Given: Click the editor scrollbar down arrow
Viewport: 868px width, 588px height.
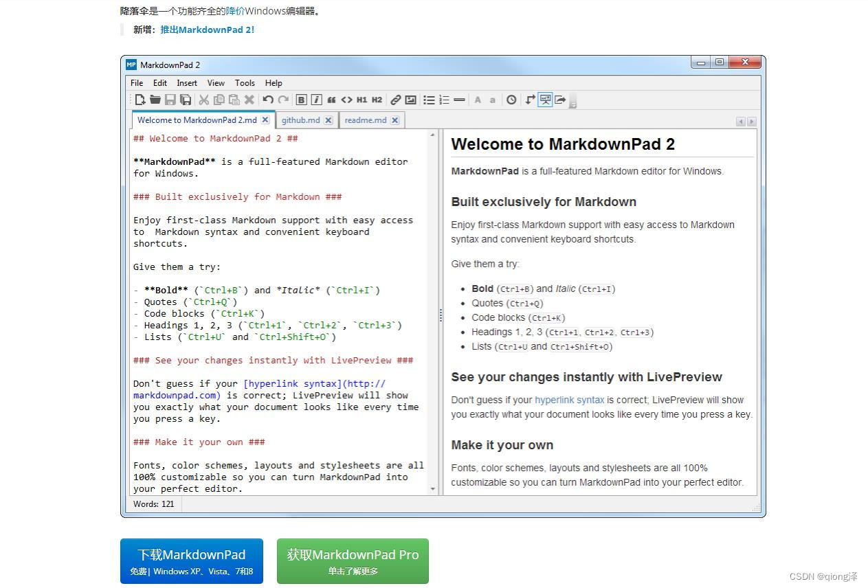Looking at the screenshot, I should (433, 489).
